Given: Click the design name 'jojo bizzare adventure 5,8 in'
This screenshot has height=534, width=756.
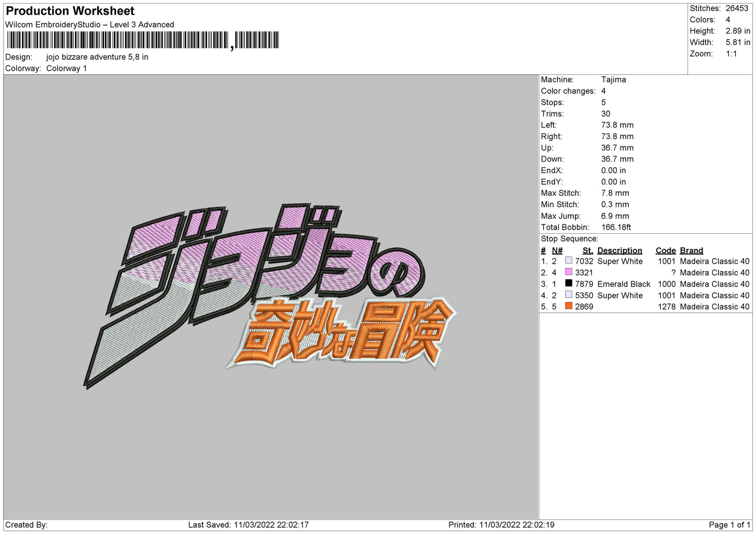Looking at the screenshot, I should (97, 57).
